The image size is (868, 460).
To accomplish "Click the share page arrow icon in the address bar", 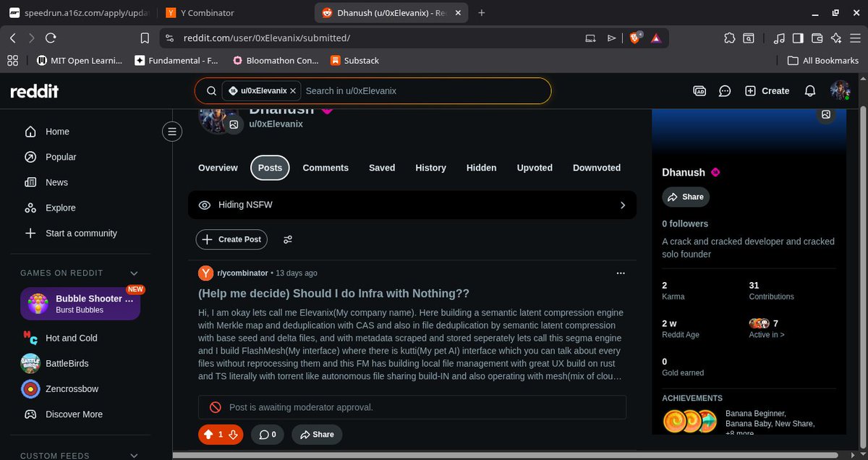I will click(x=612, y=38).
